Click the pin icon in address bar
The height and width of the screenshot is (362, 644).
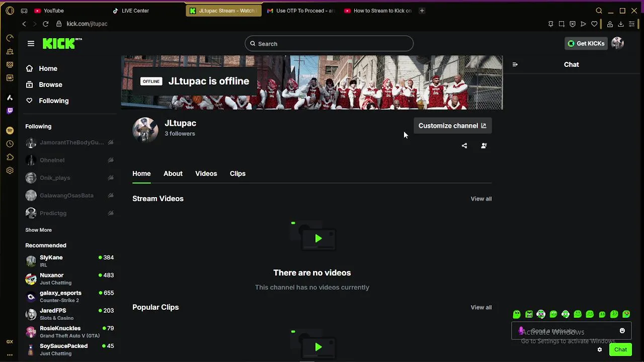click(550, 24)
